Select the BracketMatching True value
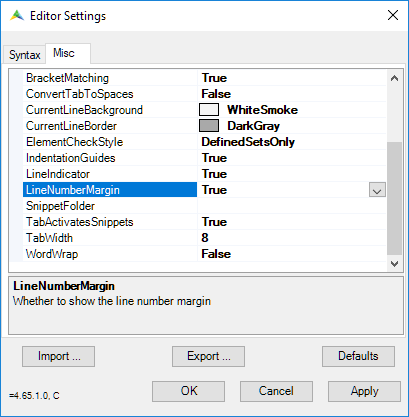This screenshot has height=417, width=409. [x=292, y=78]
